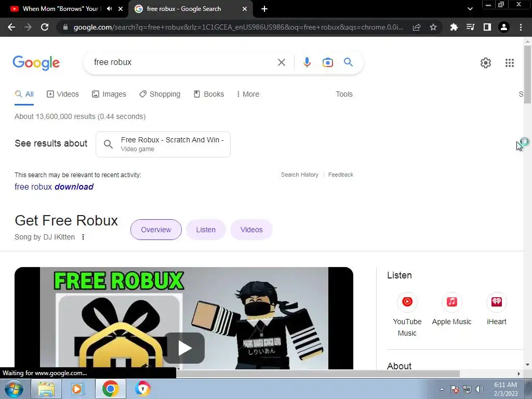This screenshot has height=399, width=532.
Task: Open network status tray icon
Action: coord(467,389)
